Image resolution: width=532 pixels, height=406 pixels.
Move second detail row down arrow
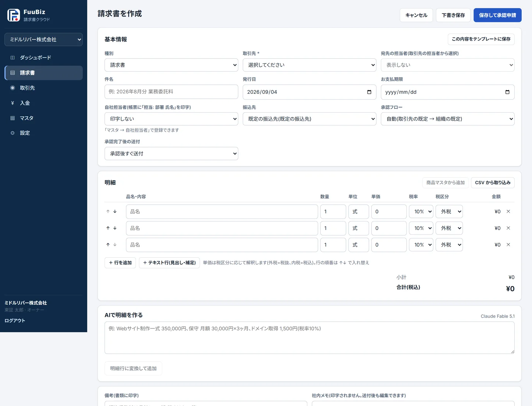pos(115,228)
